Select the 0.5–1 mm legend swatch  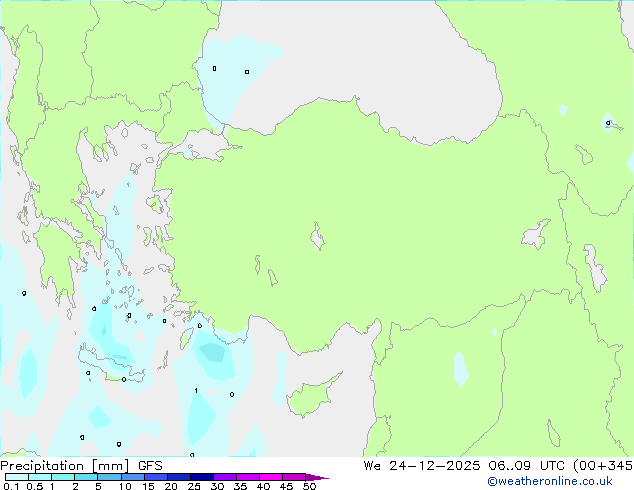[x=40, y=477]
